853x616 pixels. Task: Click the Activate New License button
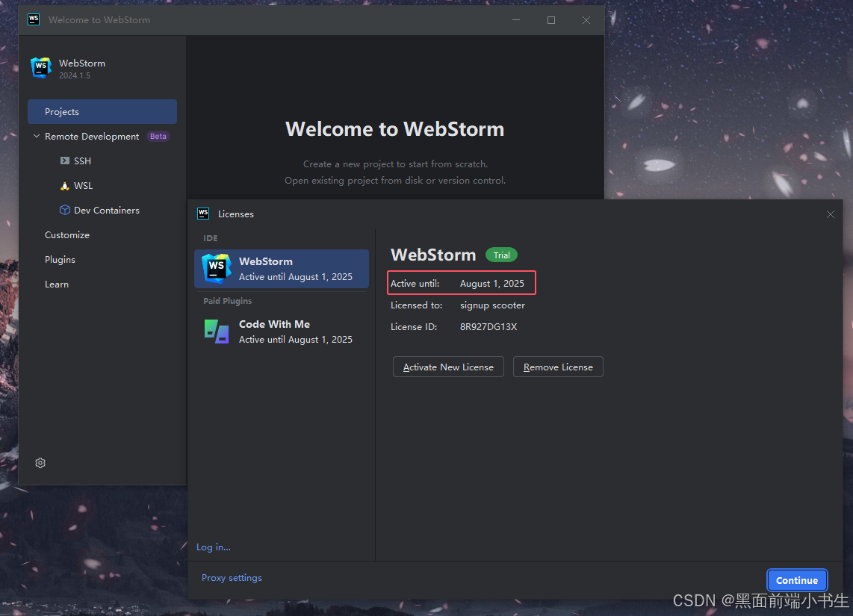click(448, 367)
